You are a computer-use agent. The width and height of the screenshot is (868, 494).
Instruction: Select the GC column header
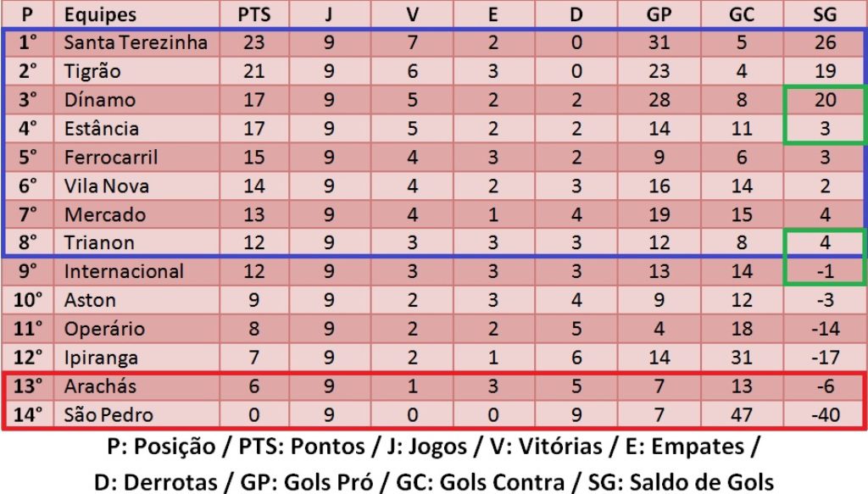tap(741, 14)
